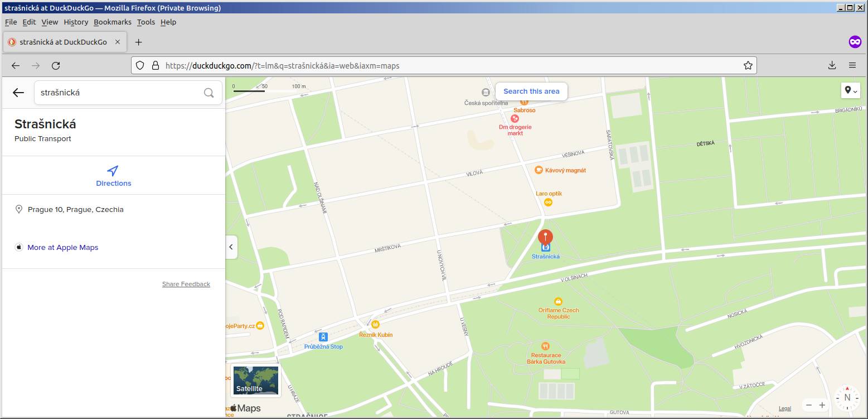Open the Firefox downloads panel
The height and width of the screenshot is (419, 868).
click(832, 66)
